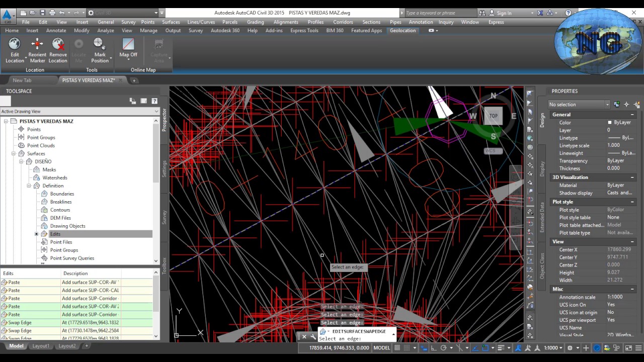Image resolution: width=644 pixels, height=362 pixels.
Task: Toggle ortho mode in status bar
Action: pos(433,348)
